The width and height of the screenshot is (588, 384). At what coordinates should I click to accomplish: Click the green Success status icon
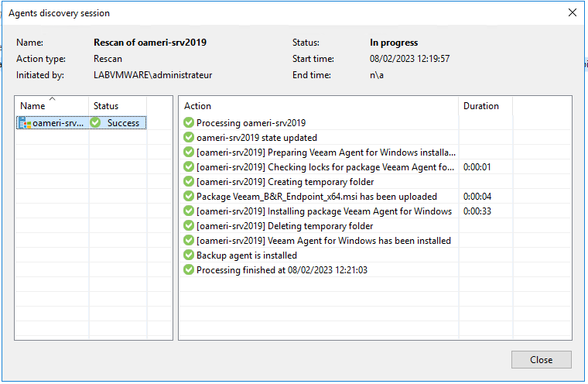[x=96, y=123]
